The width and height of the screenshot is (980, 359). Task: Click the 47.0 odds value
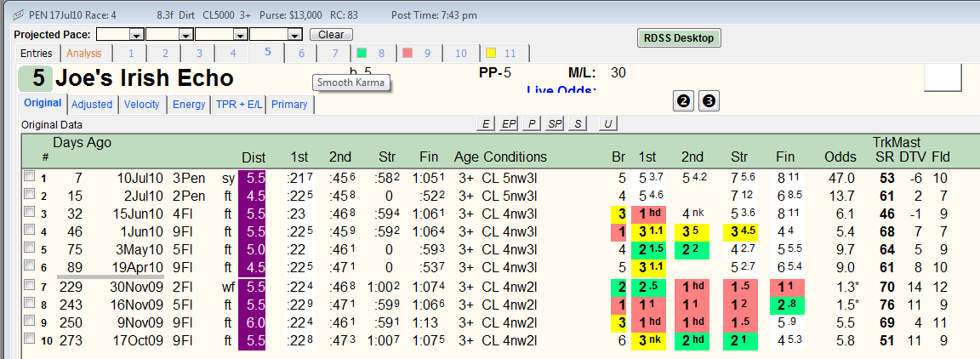point(841,178)
